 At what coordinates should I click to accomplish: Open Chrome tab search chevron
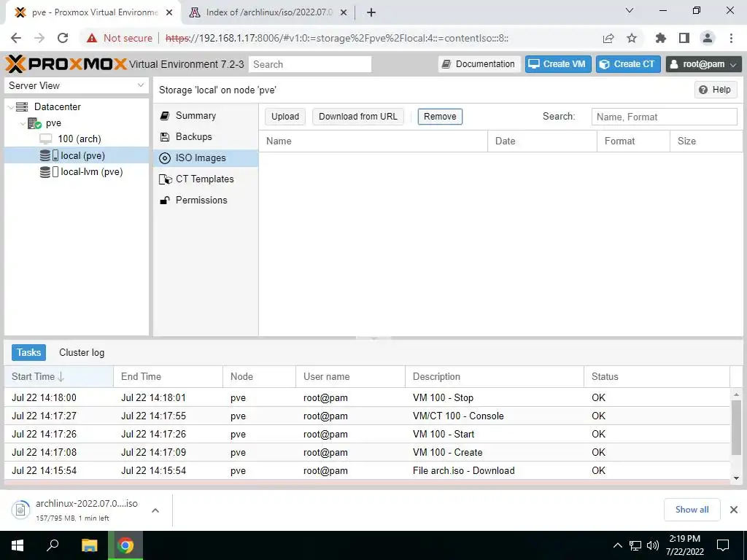click(x=630, y=10)
